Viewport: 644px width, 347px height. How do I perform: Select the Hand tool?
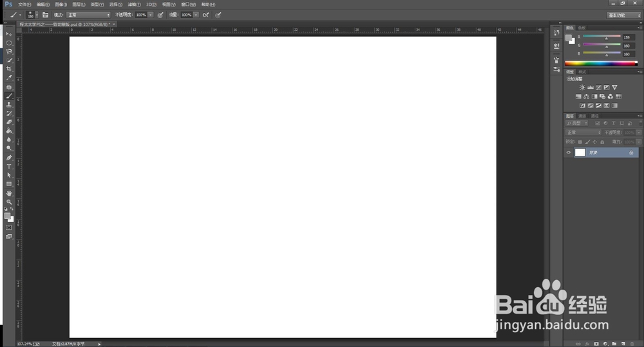9,193
